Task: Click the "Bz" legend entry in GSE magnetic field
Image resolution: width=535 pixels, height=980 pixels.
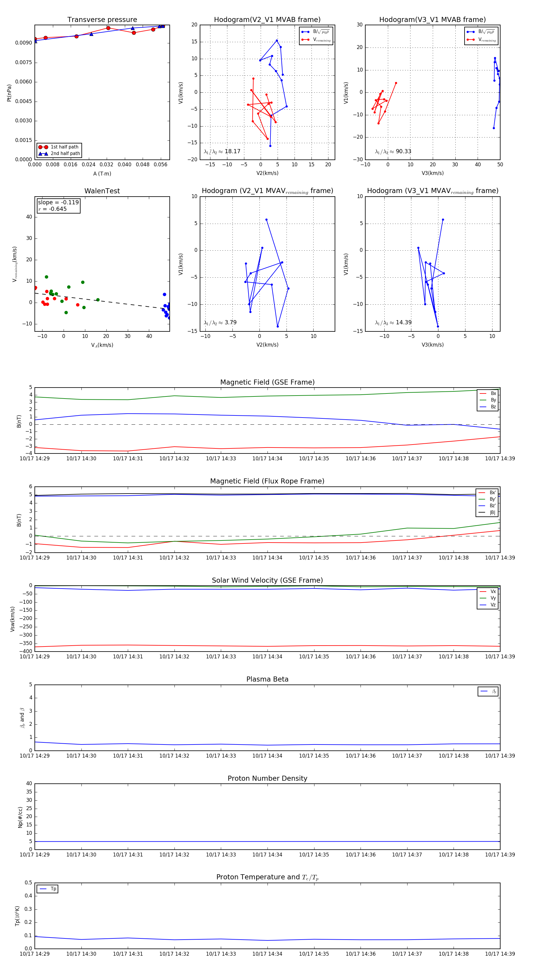Action: (x=488, y=407)
